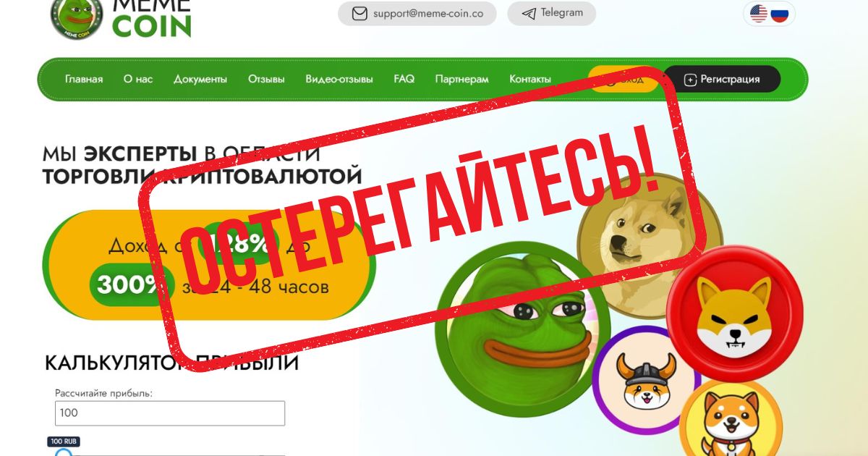Open the О нас page
This screenshot has height=456, width=868.
[138, 79]
